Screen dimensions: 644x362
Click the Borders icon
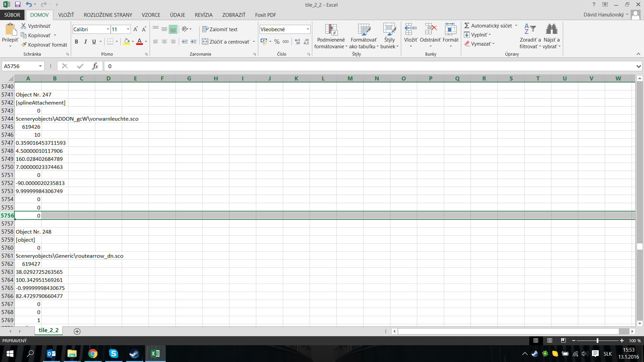coord(110,42)
